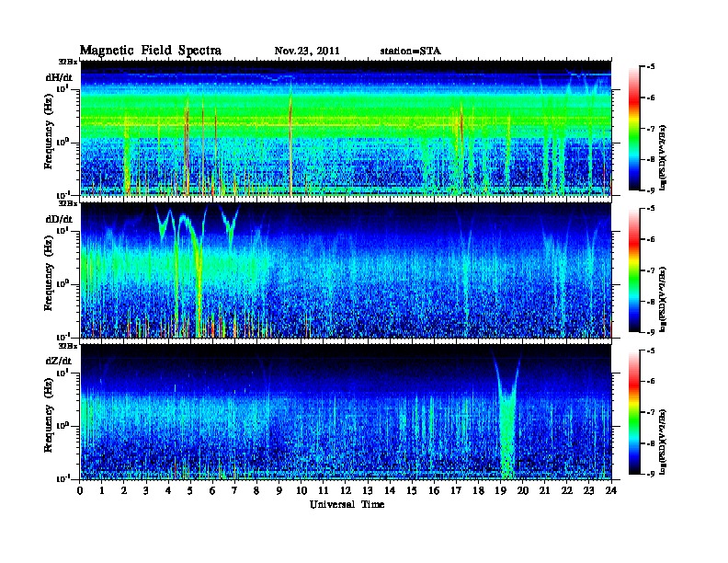The height and width of the screenshot is (563, 728).
Task: Click the log(PSD) label beside dZ/dt color bar
Action: (x=663, y=442)
